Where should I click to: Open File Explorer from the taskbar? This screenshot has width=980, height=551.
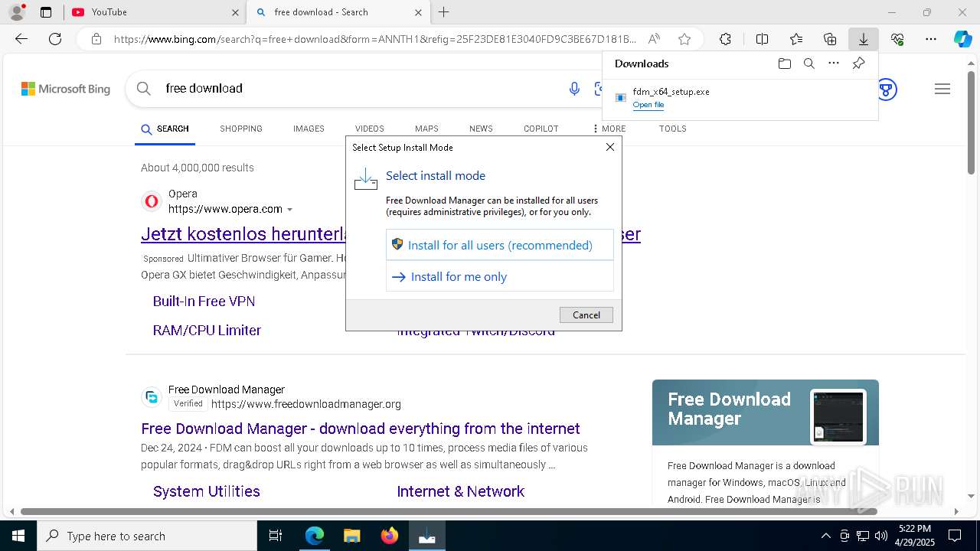click(351, 536)
